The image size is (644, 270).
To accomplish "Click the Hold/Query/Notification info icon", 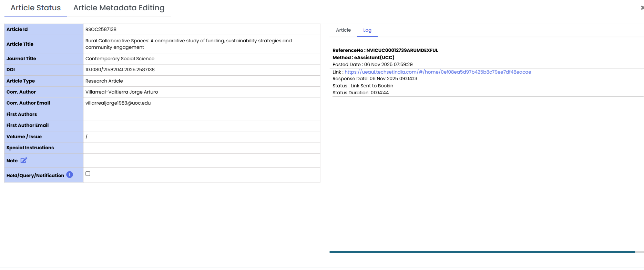I will pos(70,175).
